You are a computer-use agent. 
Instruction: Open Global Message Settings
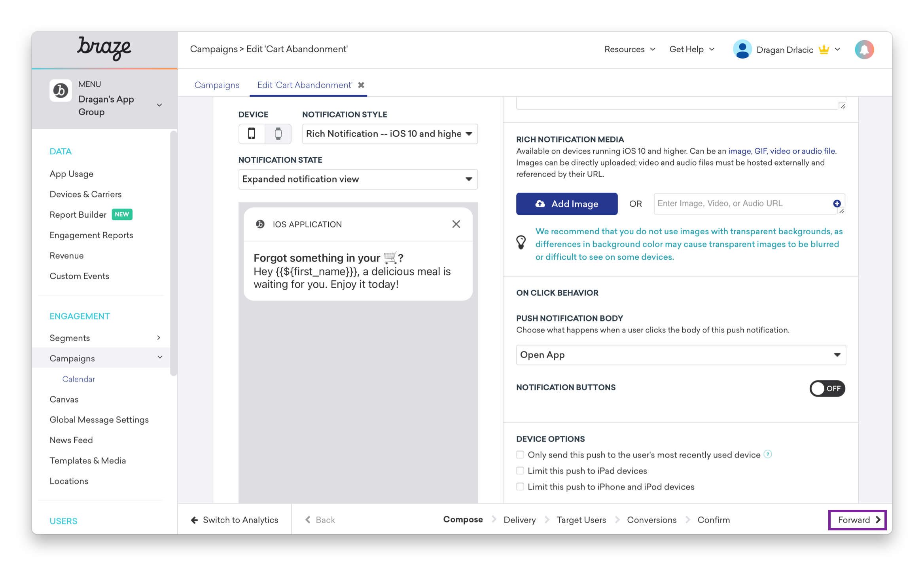pos(99,420)
